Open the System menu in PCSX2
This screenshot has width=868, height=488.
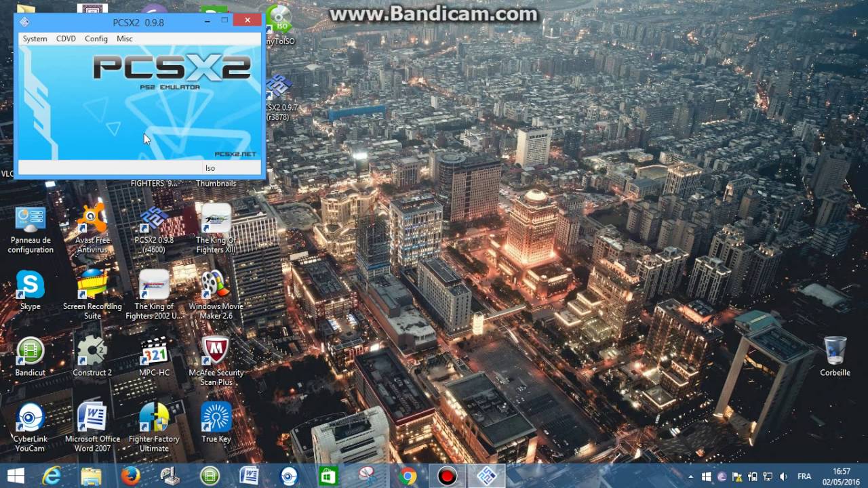[35, 39]
